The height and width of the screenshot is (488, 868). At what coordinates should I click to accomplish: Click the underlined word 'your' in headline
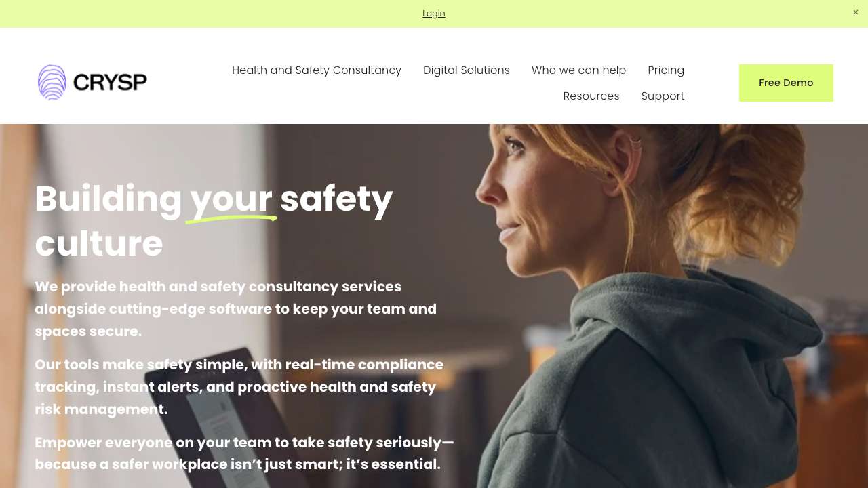coord(231,199)
